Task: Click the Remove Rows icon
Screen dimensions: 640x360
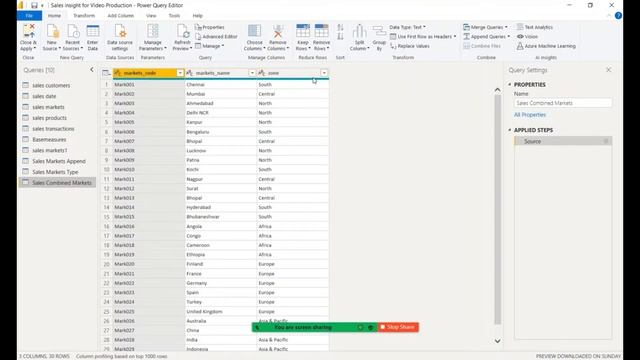Action: [x=321, y=31]
